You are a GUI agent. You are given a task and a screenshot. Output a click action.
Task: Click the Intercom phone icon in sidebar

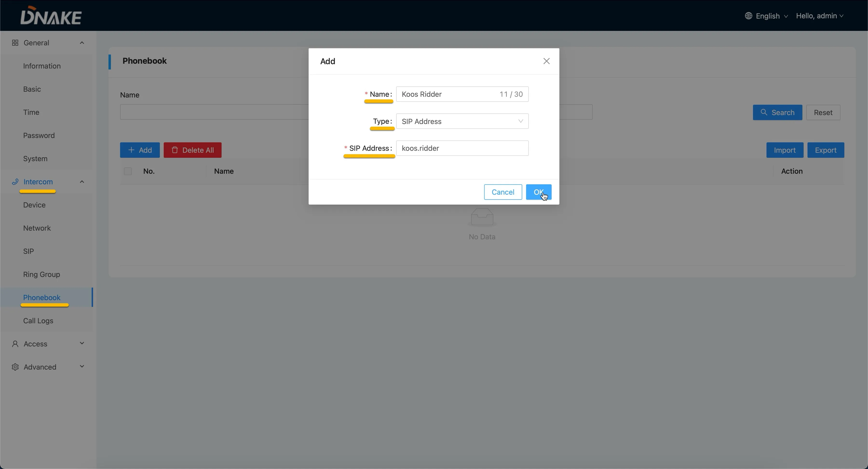[15, 182]
